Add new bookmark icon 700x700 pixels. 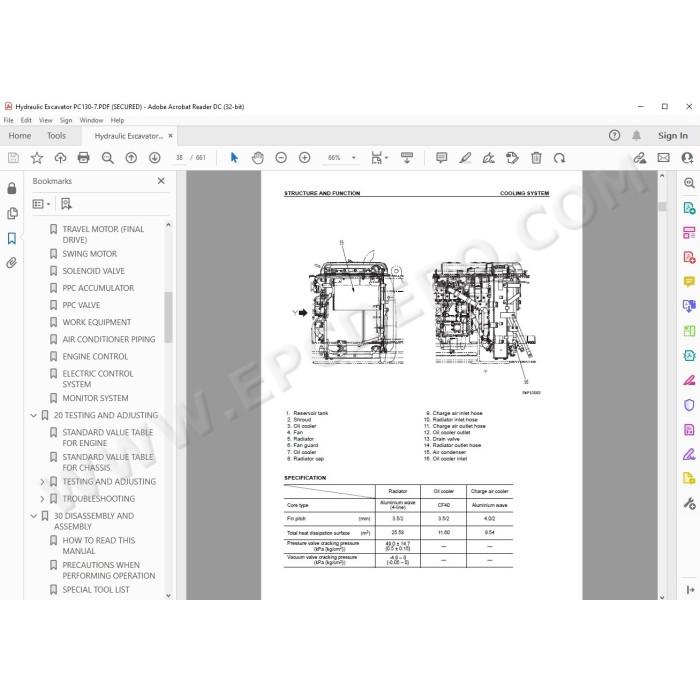(66, 204)
